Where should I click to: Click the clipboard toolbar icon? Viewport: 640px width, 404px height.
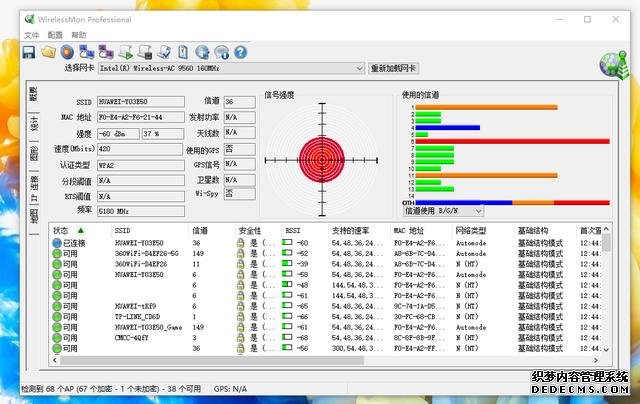(x=183, y=52)
